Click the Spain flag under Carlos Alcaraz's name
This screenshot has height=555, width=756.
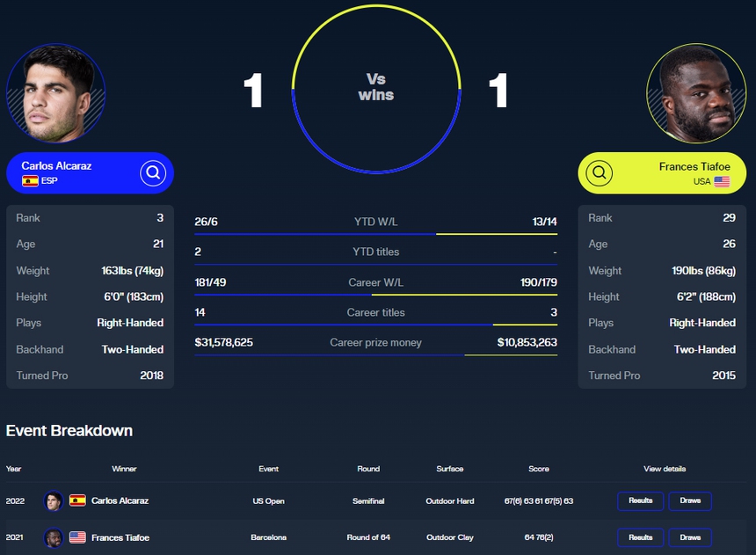pyautogui.click(x=30, y=181)
